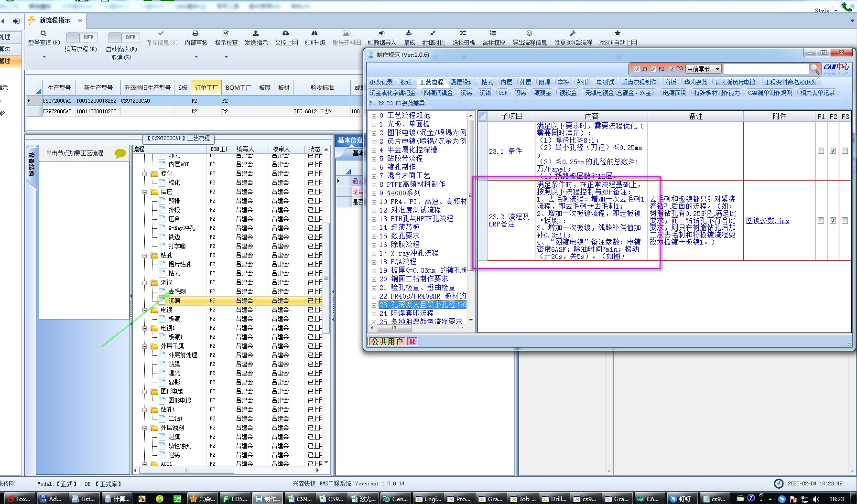This screenshot has width=857, height=504.
Task: Expand the 0 工艺流程规范 tree node
Action: pyautogui.click(x=374, y=116)
